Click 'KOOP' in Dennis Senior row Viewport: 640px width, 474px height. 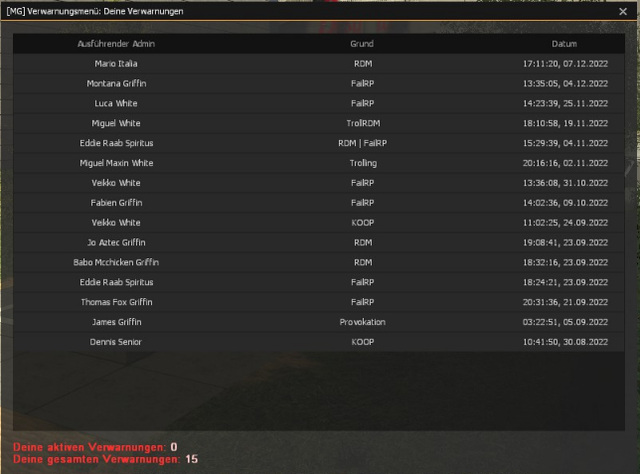coord(362,342)
